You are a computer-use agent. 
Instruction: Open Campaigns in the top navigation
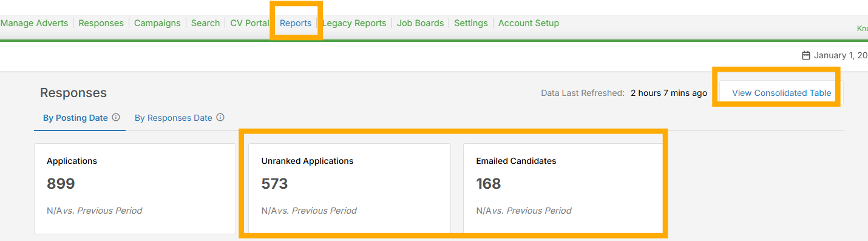click(157, 23)
